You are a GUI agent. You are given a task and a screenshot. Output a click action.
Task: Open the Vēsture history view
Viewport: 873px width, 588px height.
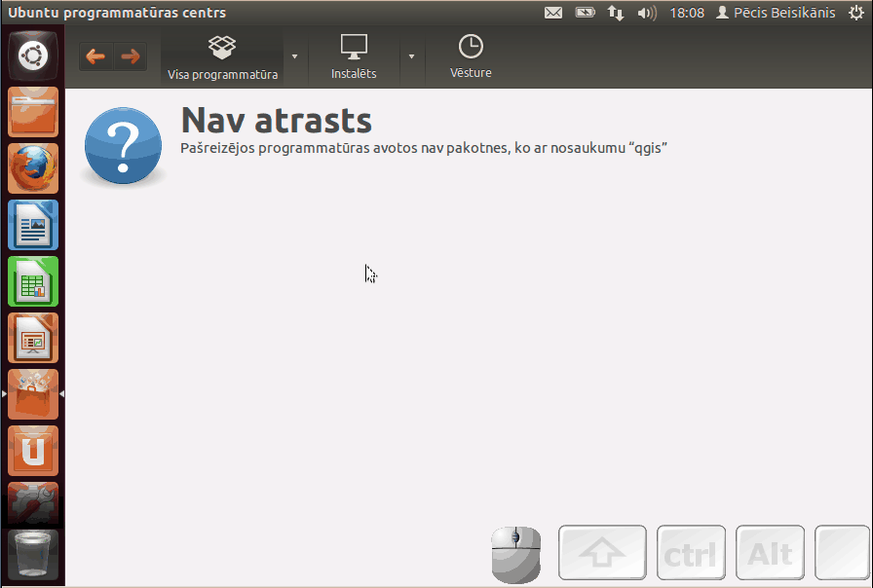(471, 57)
